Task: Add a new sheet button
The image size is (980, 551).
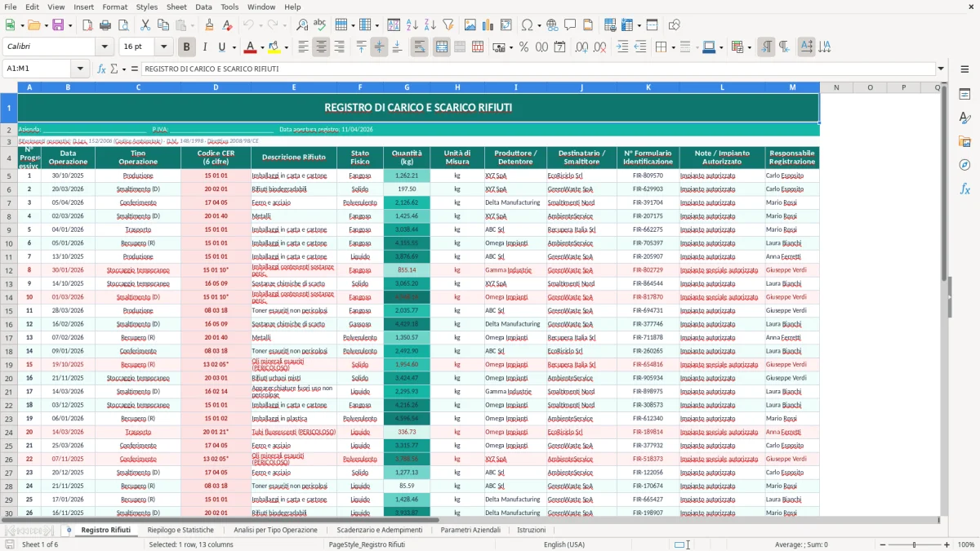Action: click(x=69, y=530)
